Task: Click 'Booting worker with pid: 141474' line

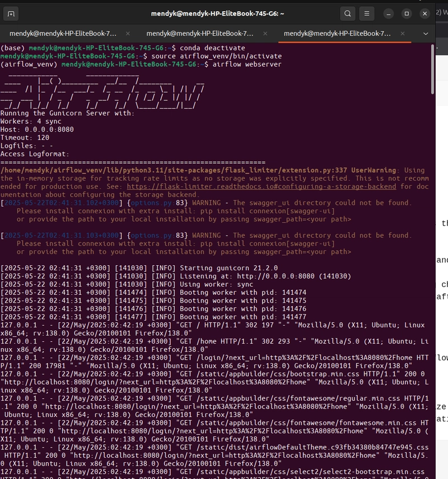Action: 153,293
